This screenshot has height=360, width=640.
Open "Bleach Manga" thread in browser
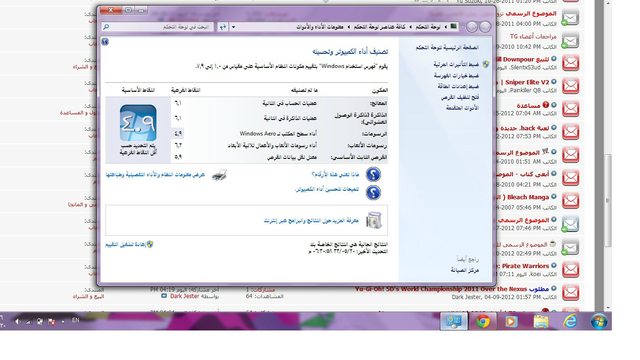tap(527, 198)
